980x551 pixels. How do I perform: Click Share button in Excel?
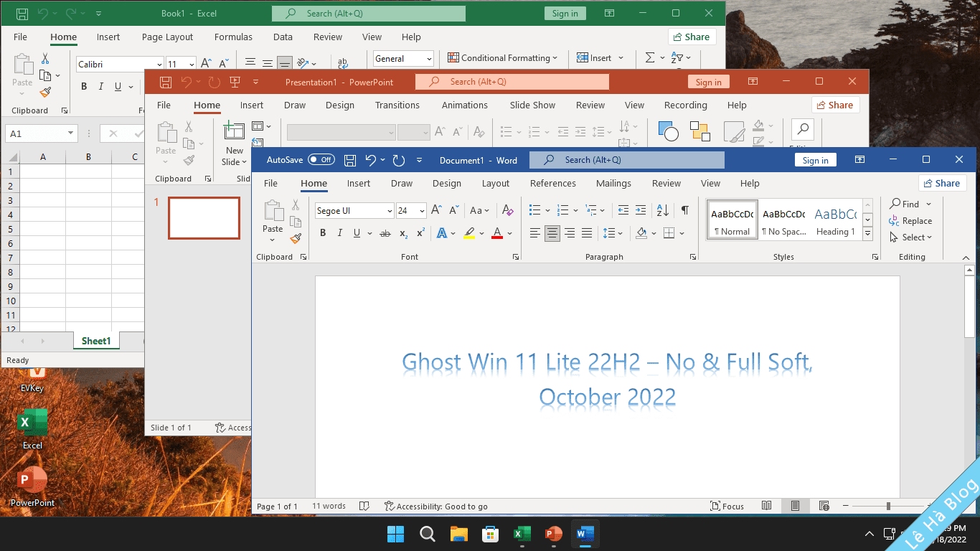point(692,37)
